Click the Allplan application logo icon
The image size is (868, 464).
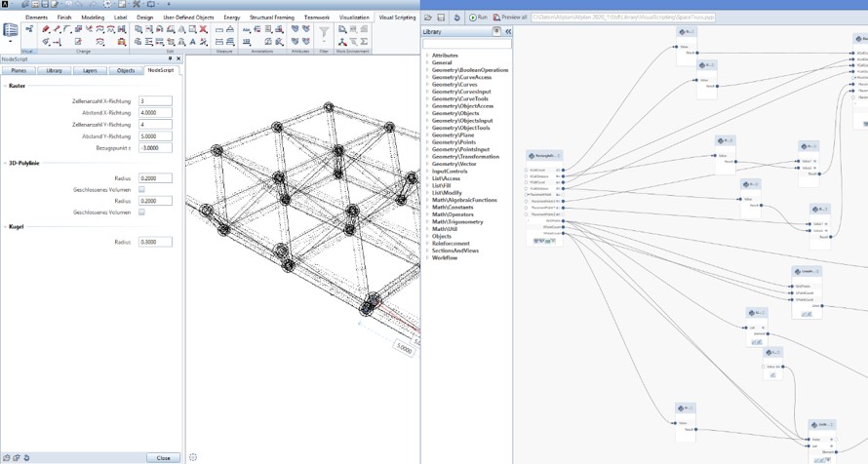point(6,5)
